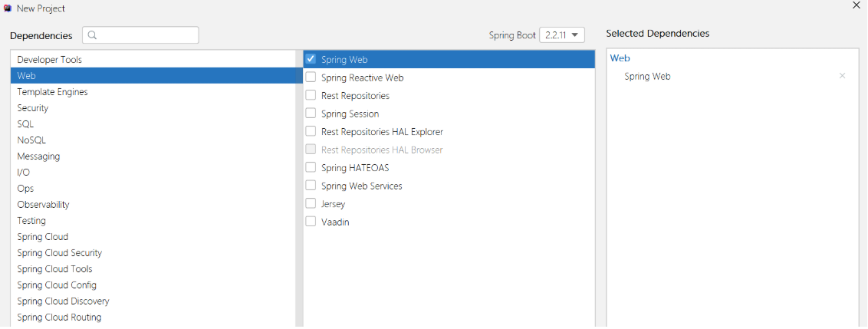This screenshot has height=329, width=868.
Task: Remove Spring Web from Selected Dependencies
Action: click(842, 76)
